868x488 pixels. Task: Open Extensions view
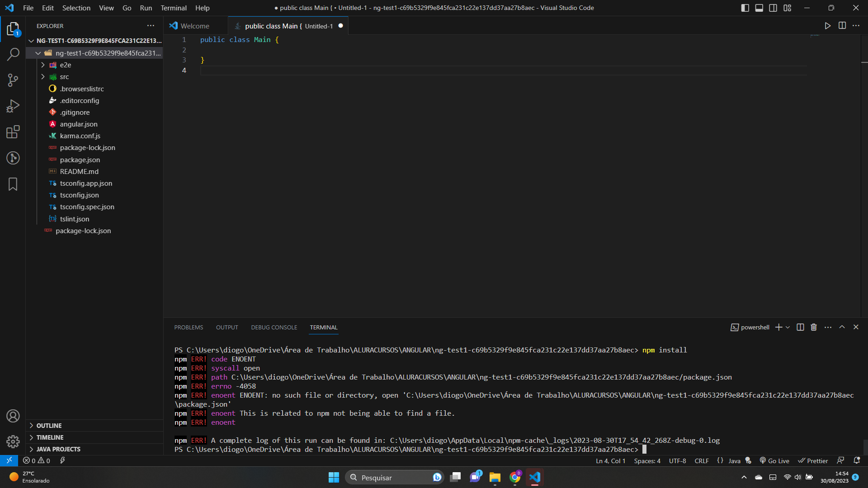[13, 132]
